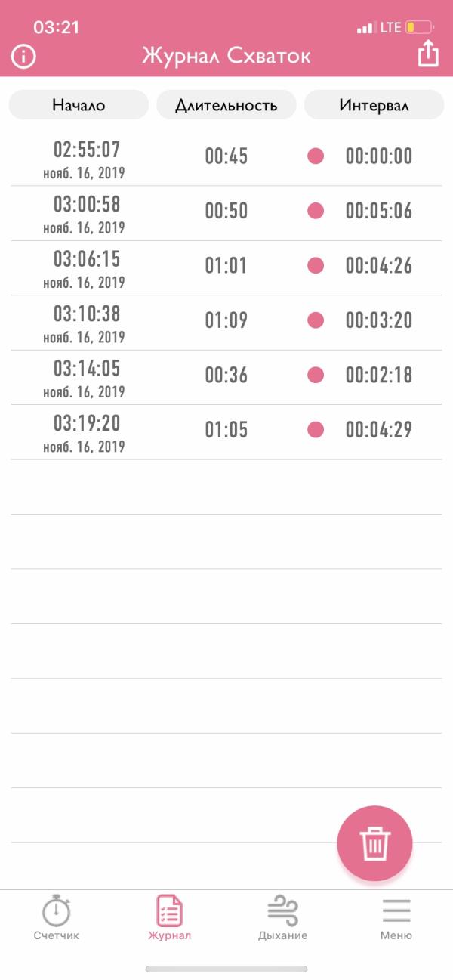
Task: Tap the info icon in header
Action: click(x=23, y=57)
